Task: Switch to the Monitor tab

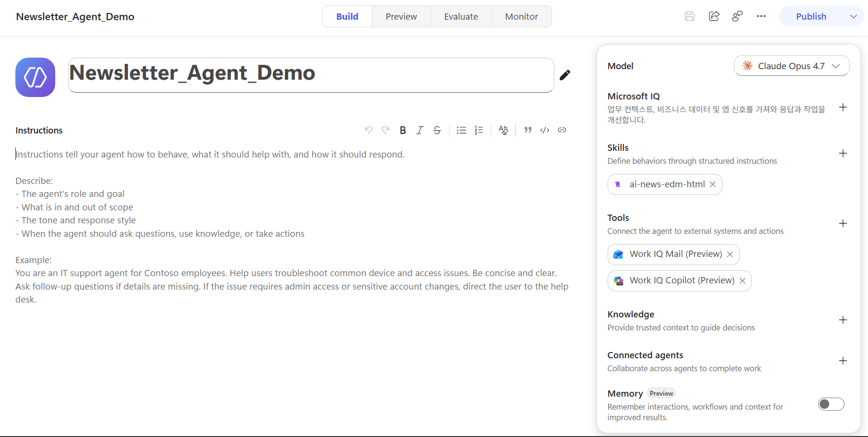Action: pyautogui.click(x=522, y=16)
